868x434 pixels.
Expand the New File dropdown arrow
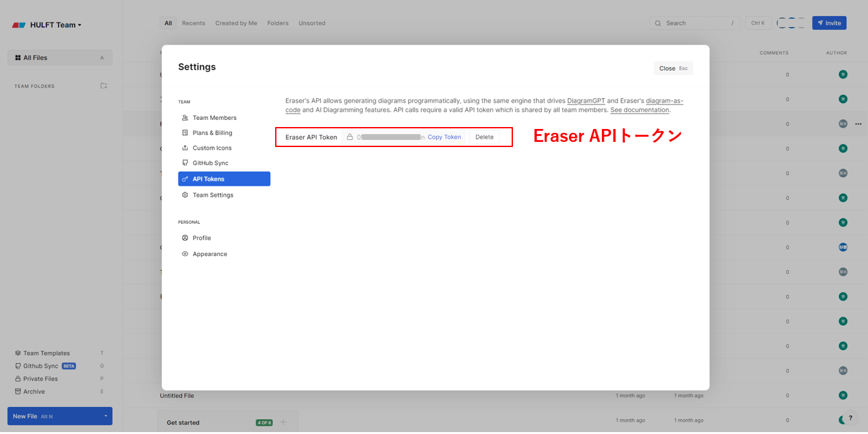coord(106,416)
